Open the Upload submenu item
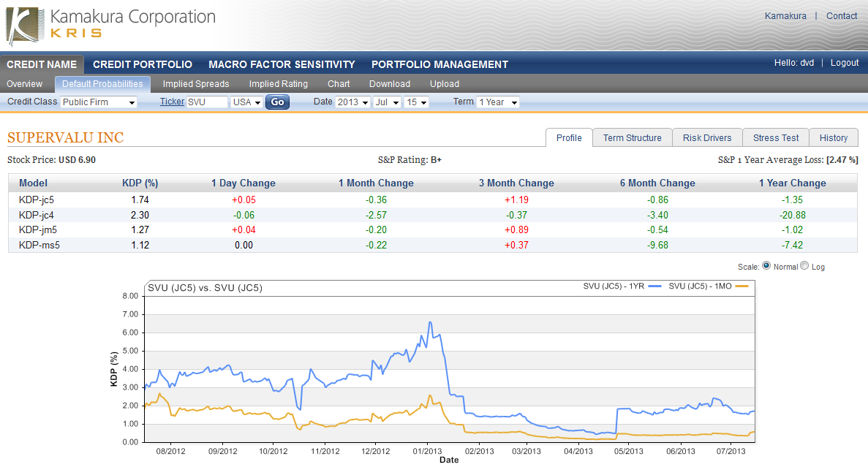The width and height of the screenshot is (868, 467). click(445, 83)
